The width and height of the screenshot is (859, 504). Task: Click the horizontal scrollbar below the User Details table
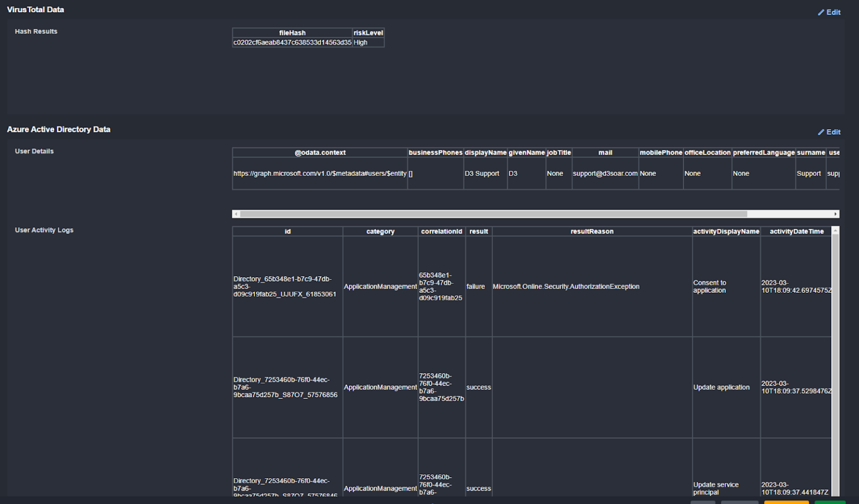tap(491, 213)
